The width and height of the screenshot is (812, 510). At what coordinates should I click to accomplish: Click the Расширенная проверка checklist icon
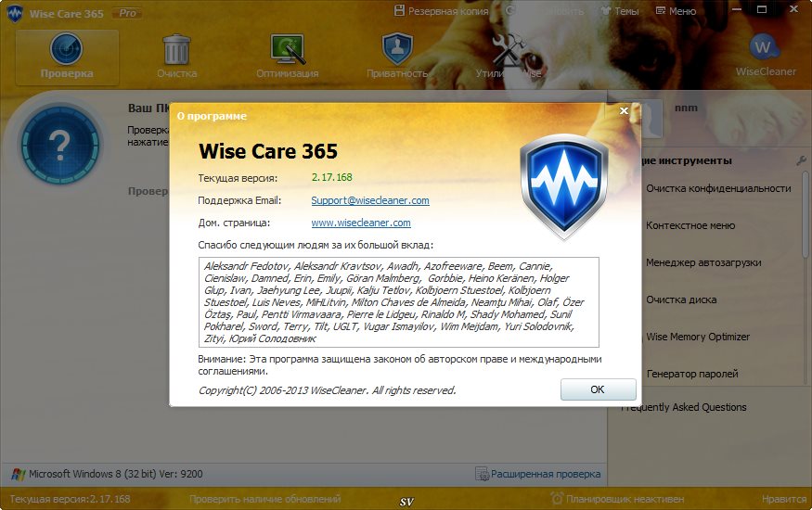click(483, 474)
